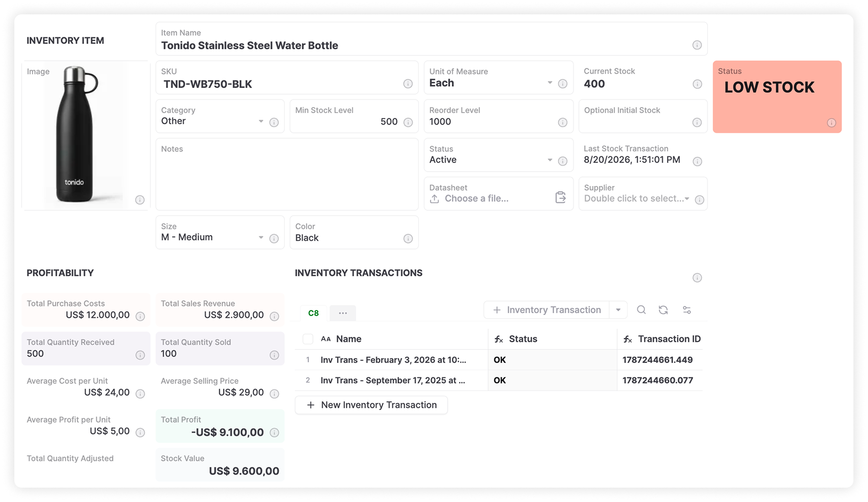Click the Datasheet upload arrow icon
The height and width of the screenshot is (502, 868).
click(434, 198)
